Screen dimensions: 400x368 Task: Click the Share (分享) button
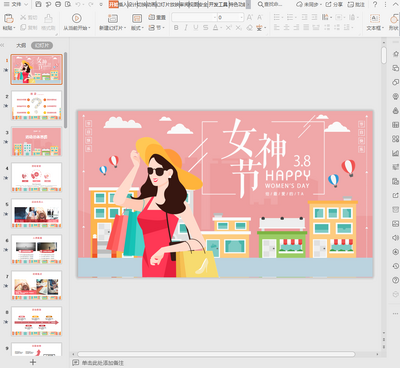[334, 4]
